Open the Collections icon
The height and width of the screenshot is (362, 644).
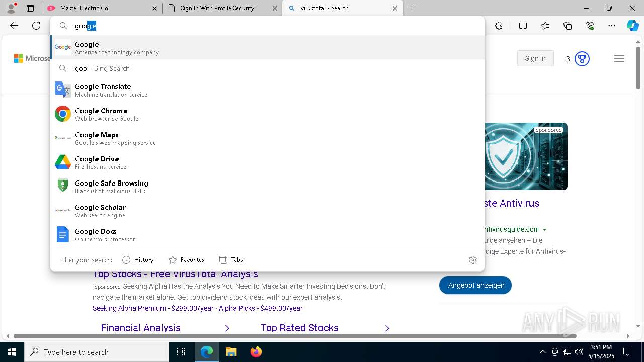point(568,26)
